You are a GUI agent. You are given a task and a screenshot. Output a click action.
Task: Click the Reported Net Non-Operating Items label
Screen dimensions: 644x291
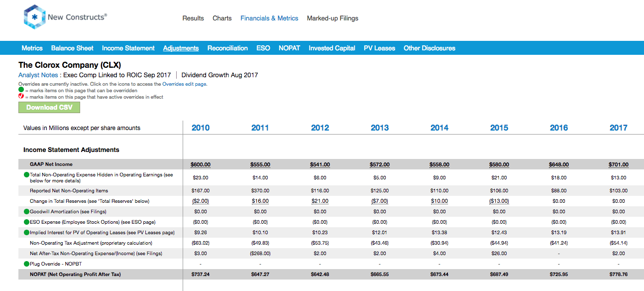point(69,191)
